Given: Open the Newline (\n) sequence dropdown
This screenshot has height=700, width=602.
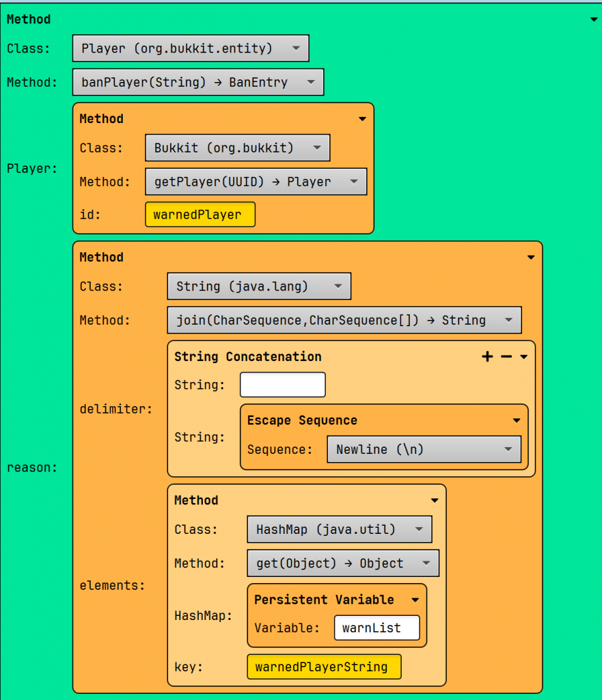Looking at the screenshot, I should point(424,450).
